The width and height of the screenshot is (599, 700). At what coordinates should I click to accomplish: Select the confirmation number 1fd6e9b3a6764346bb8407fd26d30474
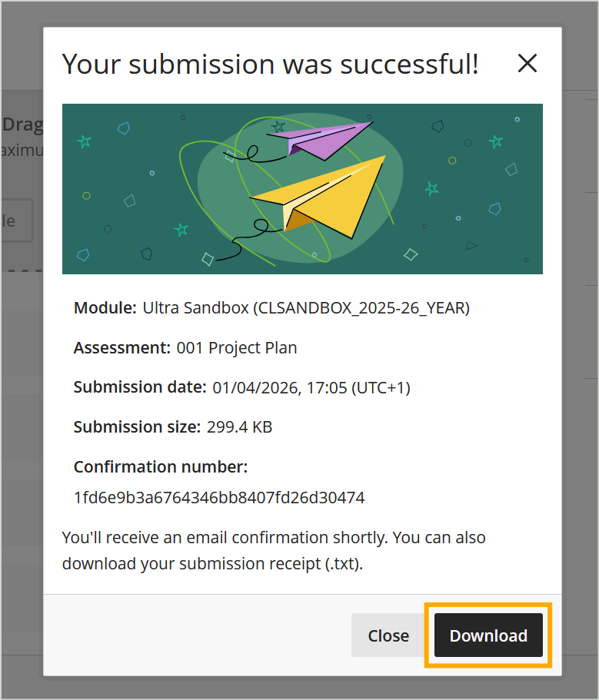219,497
